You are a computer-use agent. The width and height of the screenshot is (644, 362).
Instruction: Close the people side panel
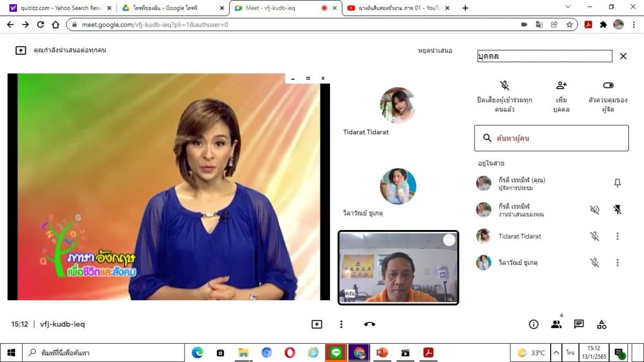pyautogui.click(x=623, y=56)
